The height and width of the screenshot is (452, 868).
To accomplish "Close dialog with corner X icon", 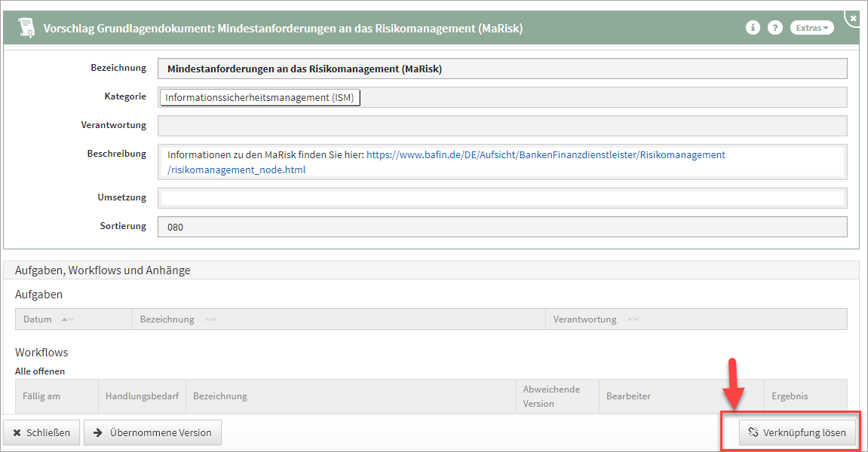I will click(853, 17).
